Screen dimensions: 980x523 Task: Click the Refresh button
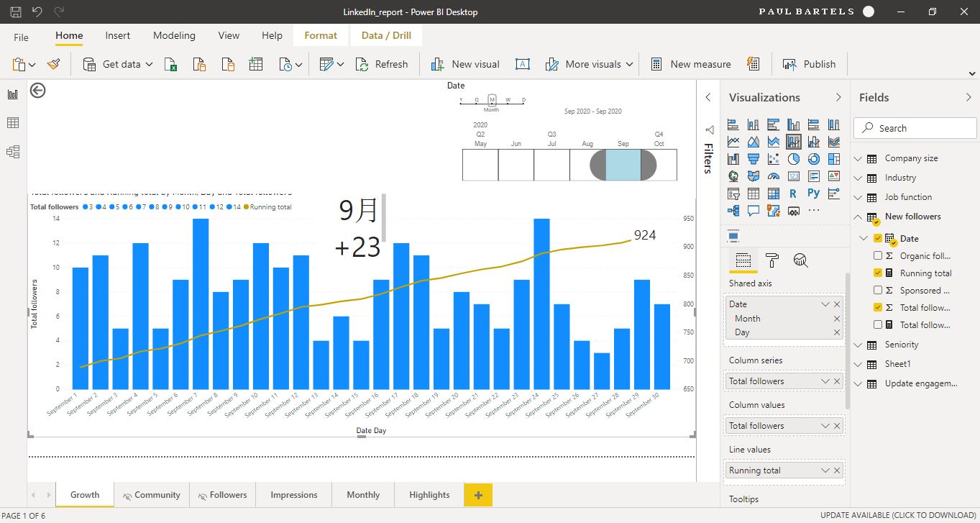coord(382,64)
